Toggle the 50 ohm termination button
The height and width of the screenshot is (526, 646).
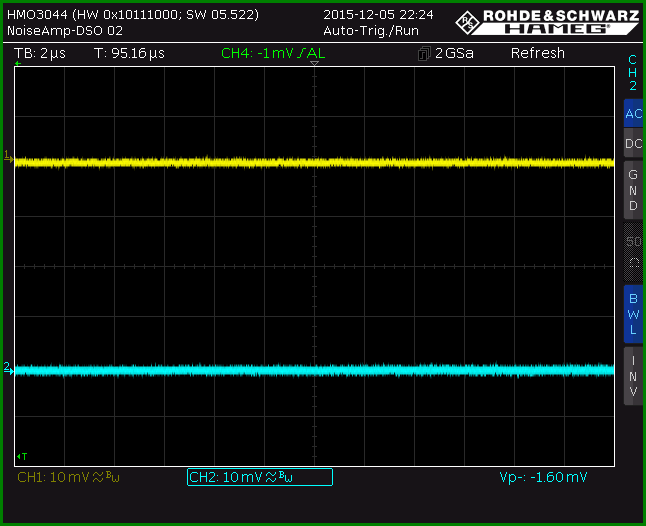click(633, 252)
